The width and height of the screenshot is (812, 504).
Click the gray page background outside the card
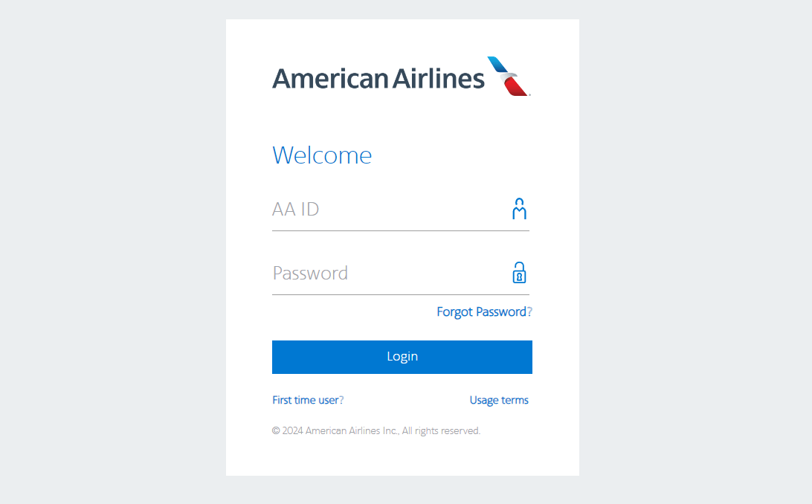[112, 253]
